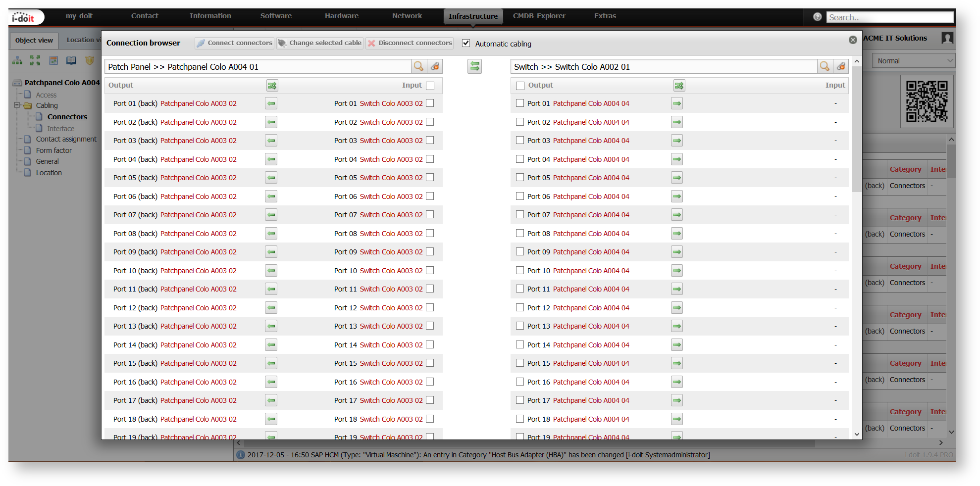
Task: Click Patchpanel Colo A004 04 link on Port 11
Action: point(591,289)
